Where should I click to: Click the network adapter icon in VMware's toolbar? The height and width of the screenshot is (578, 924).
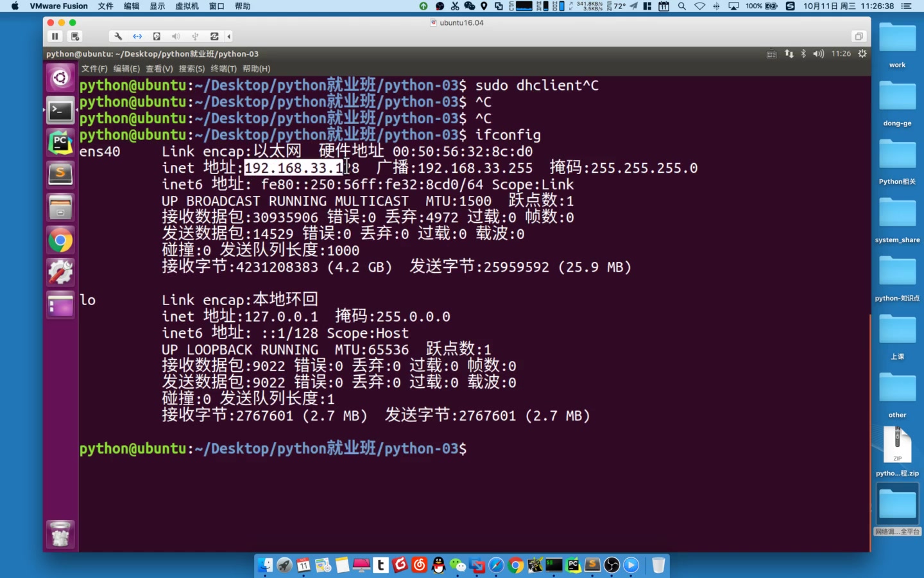(137, 36)
